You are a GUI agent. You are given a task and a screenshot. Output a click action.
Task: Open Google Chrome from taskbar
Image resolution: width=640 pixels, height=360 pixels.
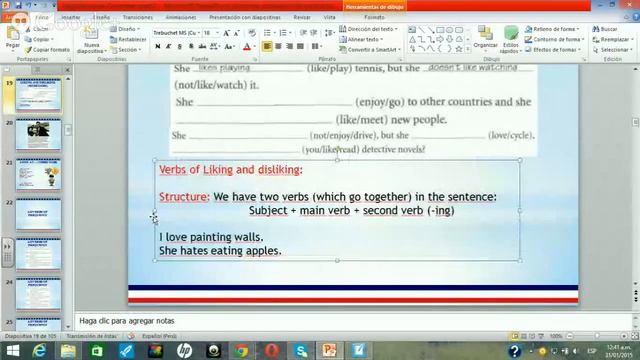click(x=242, y=351)
